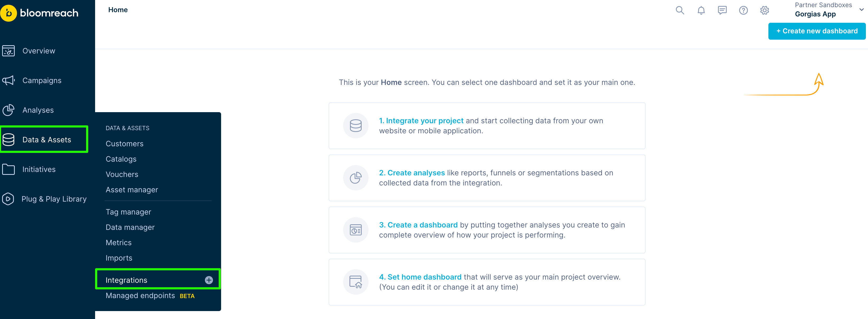Click the plus icon next to Integrations
The height and width of the screenshot is (319, 868).
coord(209,280)
